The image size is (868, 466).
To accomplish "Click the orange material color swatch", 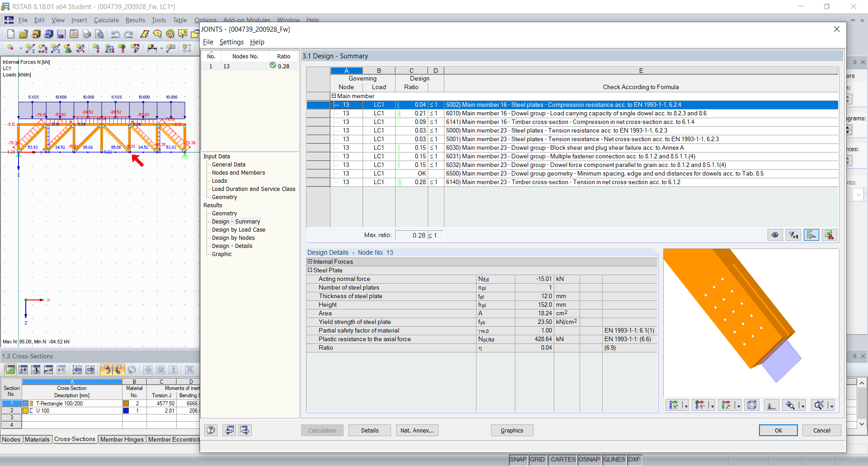I will (x=126, y=404).
